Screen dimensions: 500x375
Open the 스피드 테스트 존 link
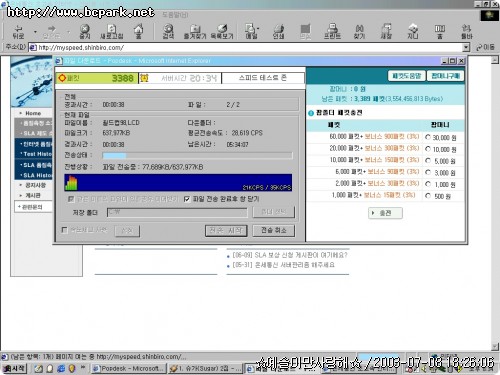[263, 78]
